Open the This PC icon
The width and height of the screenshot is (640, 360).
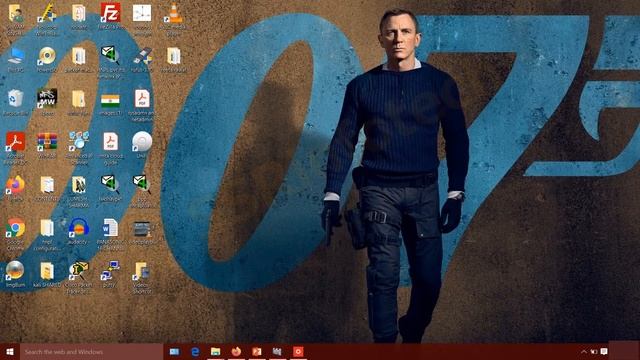tap(16, 60)
